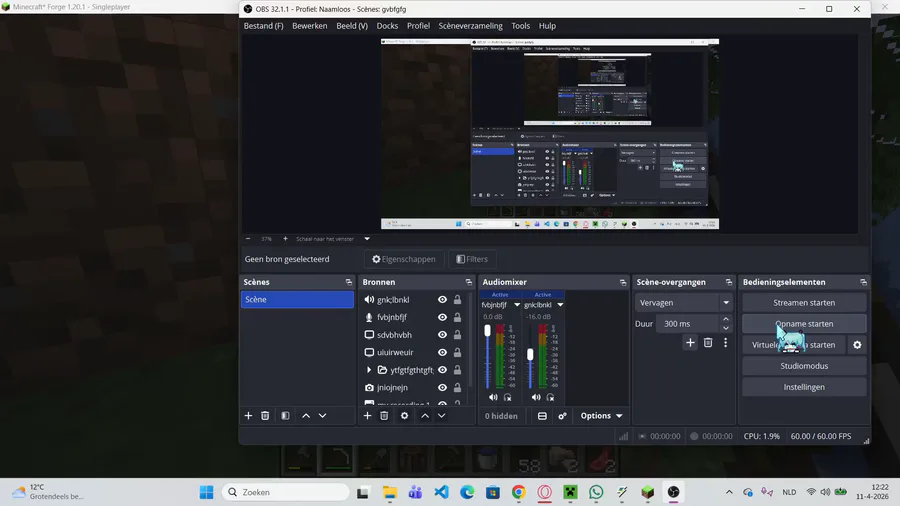Pop out the Scène-overgangen dock

[x=728, y=282]
